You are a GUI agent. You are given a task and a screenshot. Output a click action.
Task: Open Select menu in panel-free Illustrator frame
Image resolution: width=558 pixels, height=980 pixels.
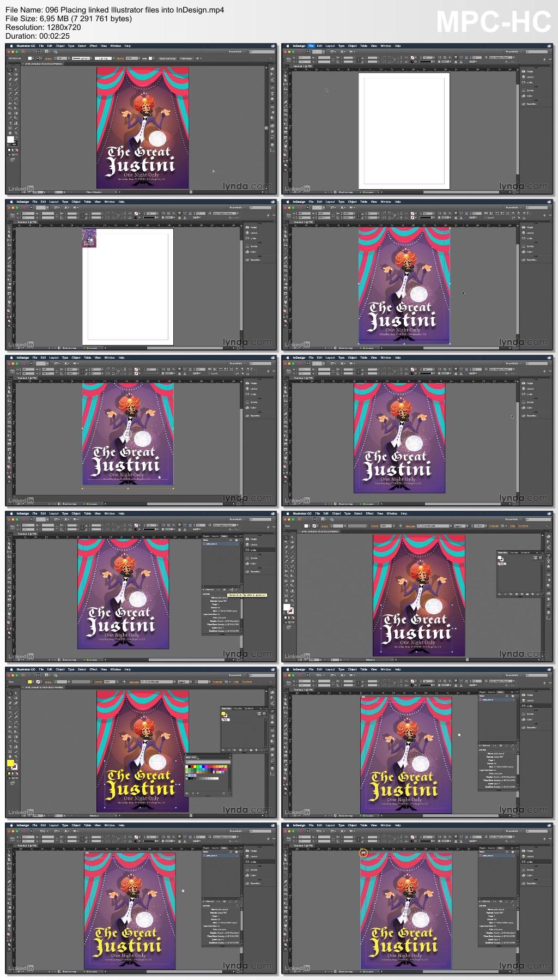coord(82,46)
